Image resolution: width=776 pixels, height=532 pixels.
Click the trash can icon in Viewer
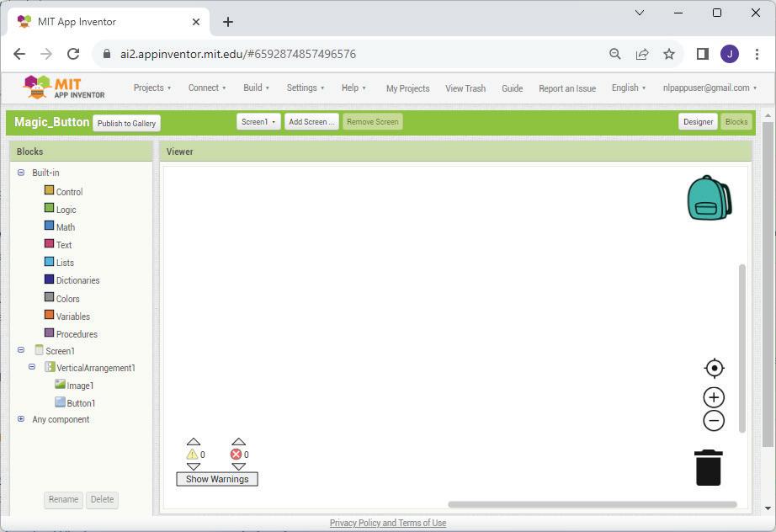(708, 468)
